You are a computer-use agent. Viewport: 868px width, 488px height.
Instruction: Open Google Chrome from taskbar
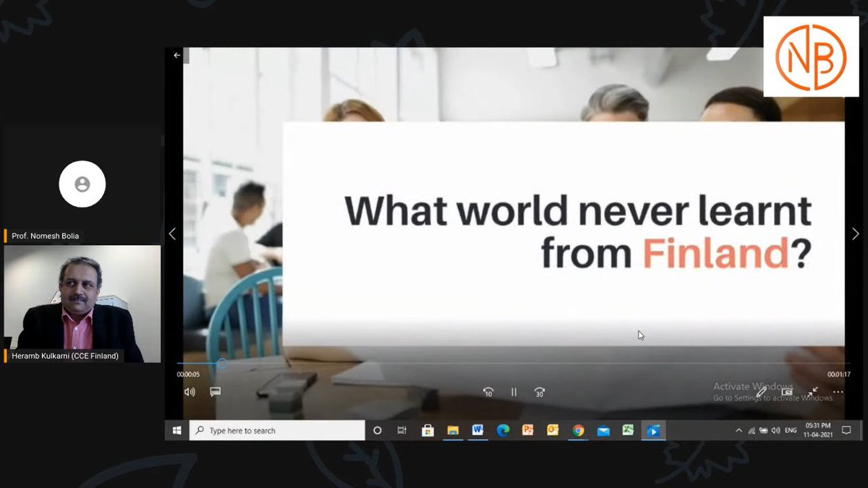pyautogui.click(x=578, y=430)
